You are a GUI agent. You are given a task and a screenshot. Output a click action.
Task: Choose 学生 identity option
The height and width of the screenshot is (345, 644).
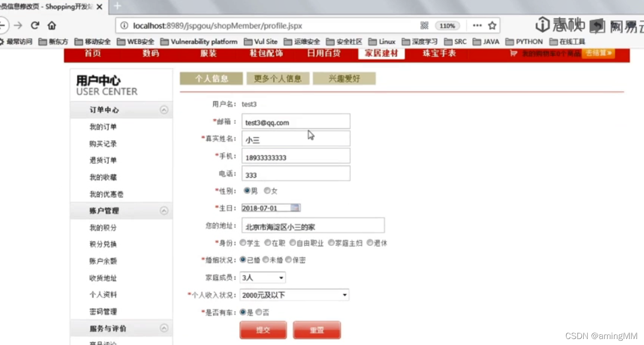click(243, 243)
